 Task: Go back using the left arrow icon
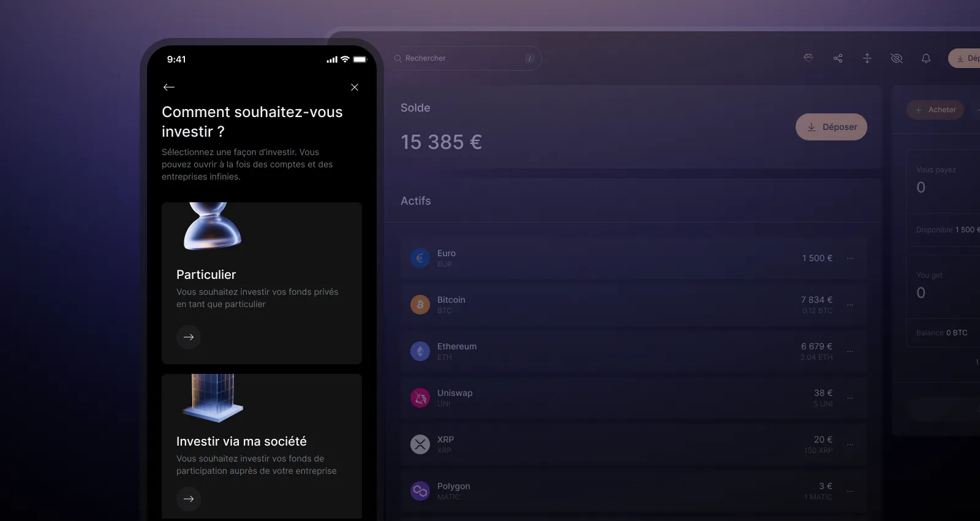pos(169,87)
